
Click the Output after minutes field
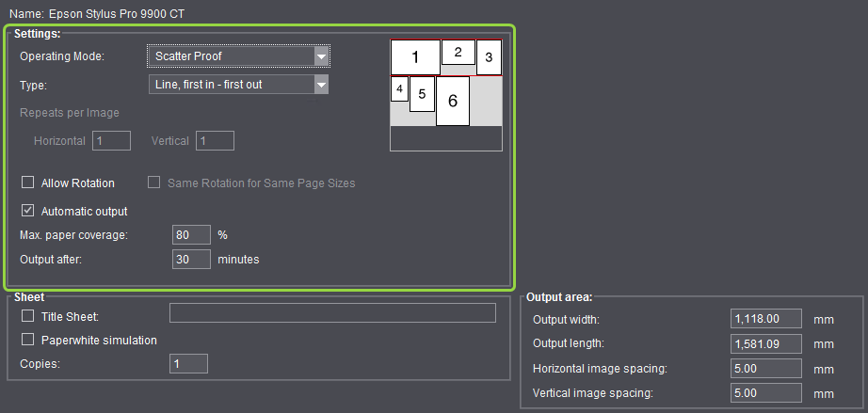coord(191,259)
